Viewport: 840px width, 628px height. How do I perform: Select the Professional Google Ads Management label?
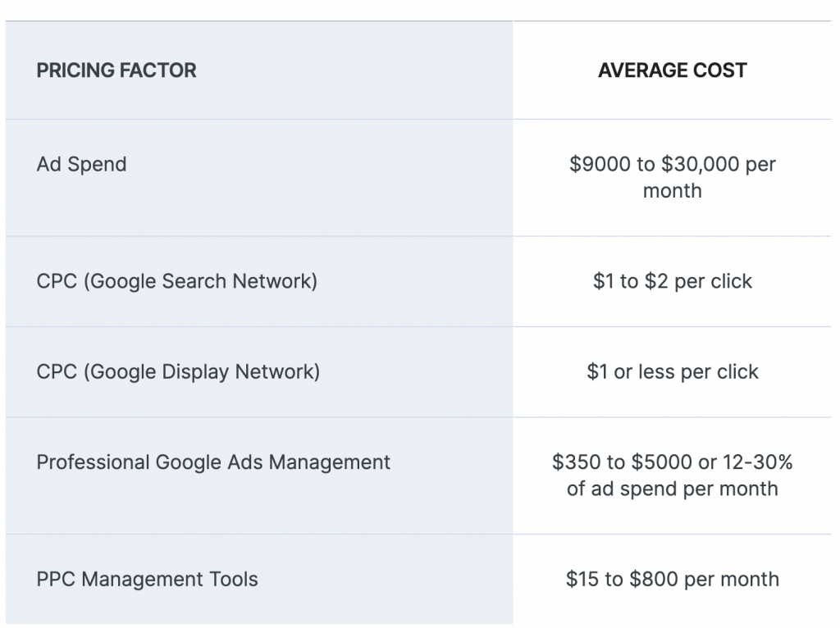213,462
